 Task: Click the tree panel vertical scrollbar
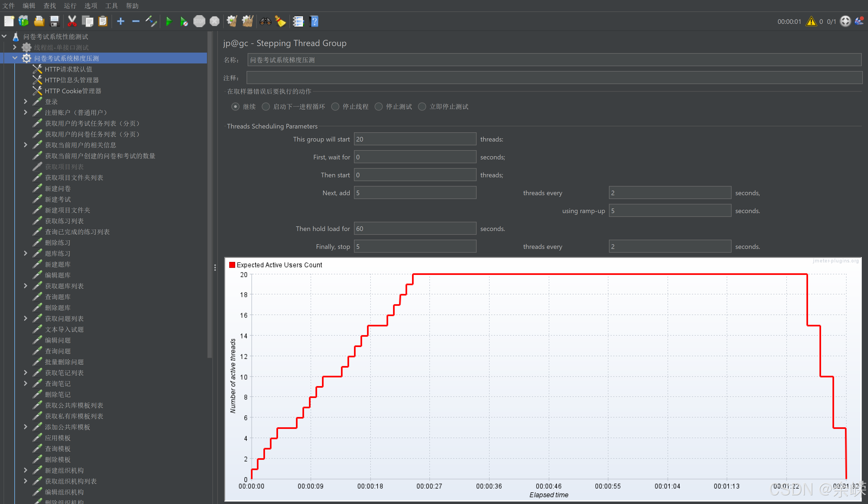[210, 194]
